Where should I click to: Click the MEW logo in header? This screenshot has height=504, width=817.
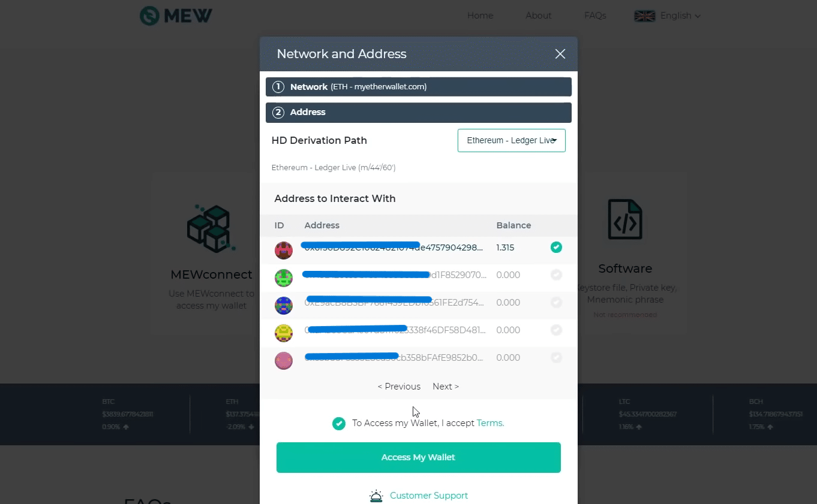click(176, 16)
